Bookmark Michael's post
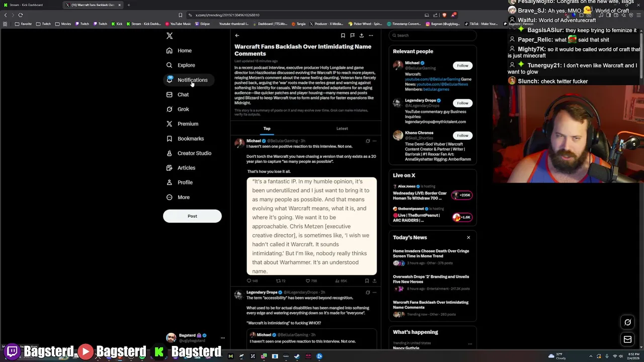This screenshot has width=644, height=362. click(367, 281)
